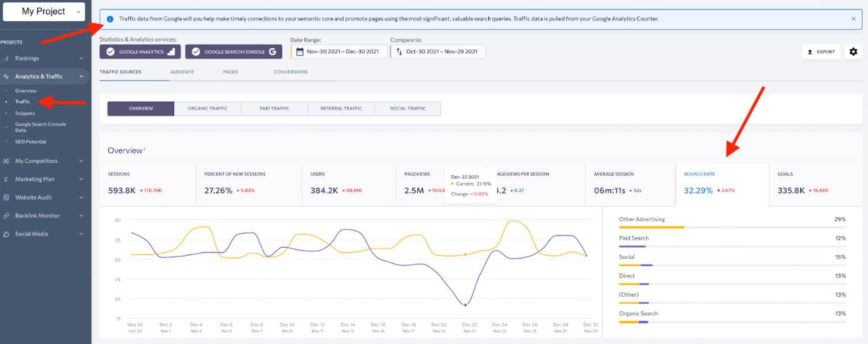Click the Date Range calendar icon
Screen dimensions: 868x344
[x=300, y=52]
